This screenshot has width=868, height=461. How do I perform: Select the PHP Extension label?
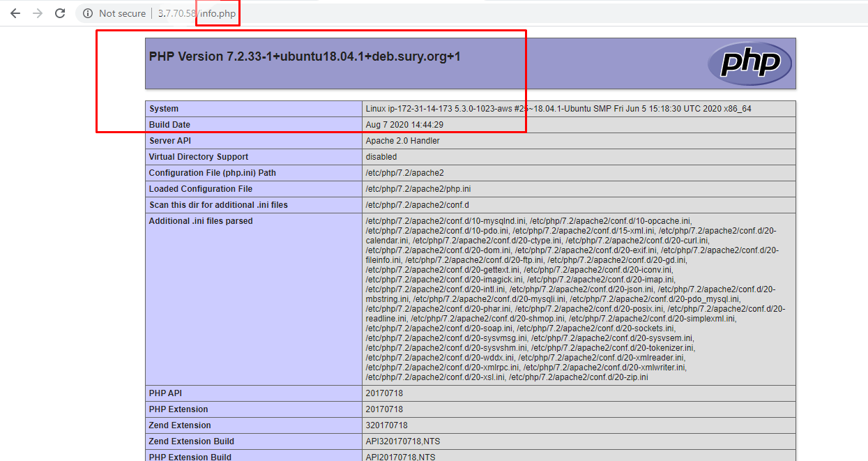tap(178, 409)
